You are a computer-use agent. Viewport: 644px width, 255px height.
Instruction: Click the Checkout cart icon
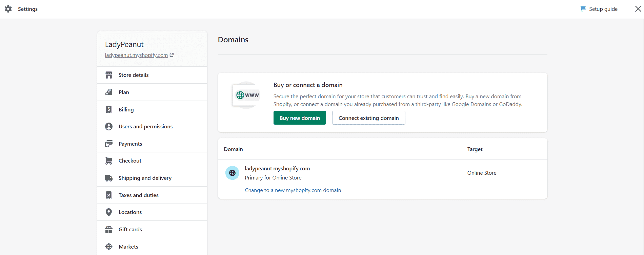(109, 161)
